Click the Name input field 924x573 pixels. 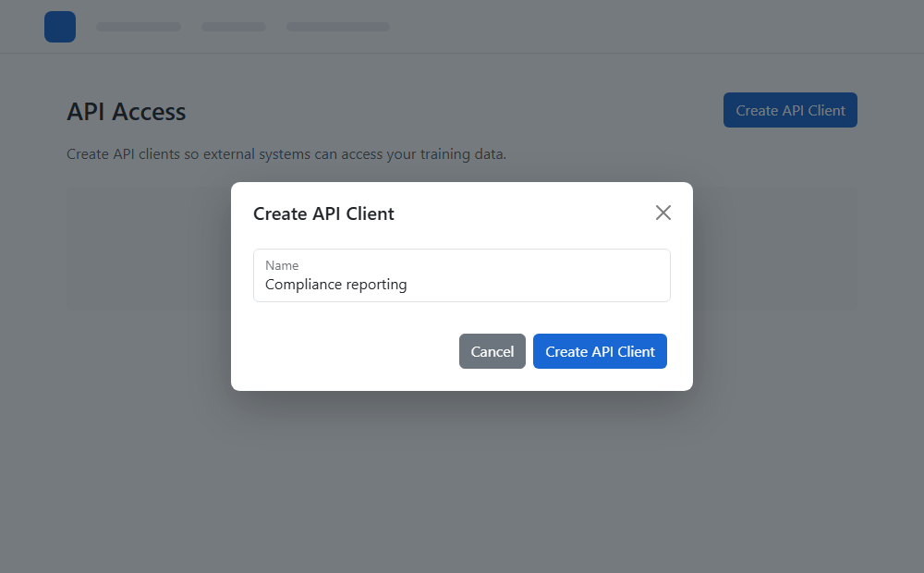tap(462, 275)
